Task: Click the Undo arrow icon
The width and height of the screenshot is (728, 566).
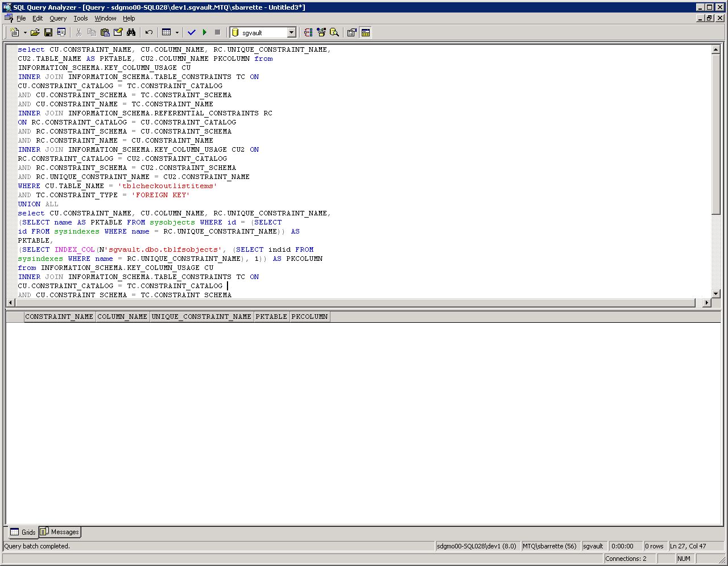Action: (148, 32)
